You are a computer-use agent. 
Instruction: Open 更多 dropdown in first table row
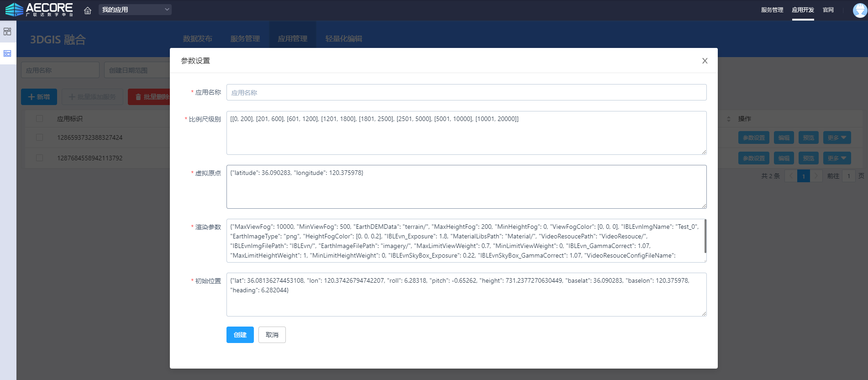(x=837, y=137)
